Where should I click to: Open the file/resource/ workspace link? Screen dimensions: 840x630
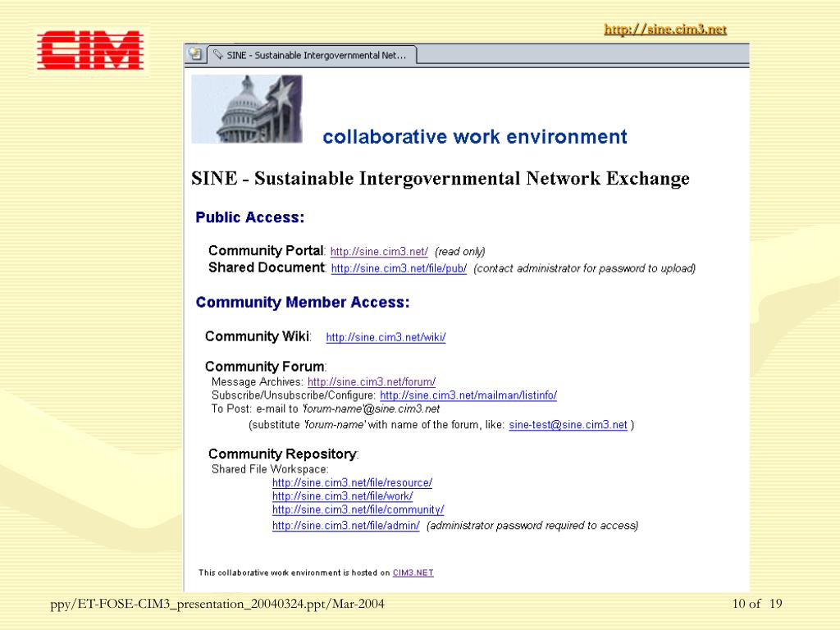(352, 482)
